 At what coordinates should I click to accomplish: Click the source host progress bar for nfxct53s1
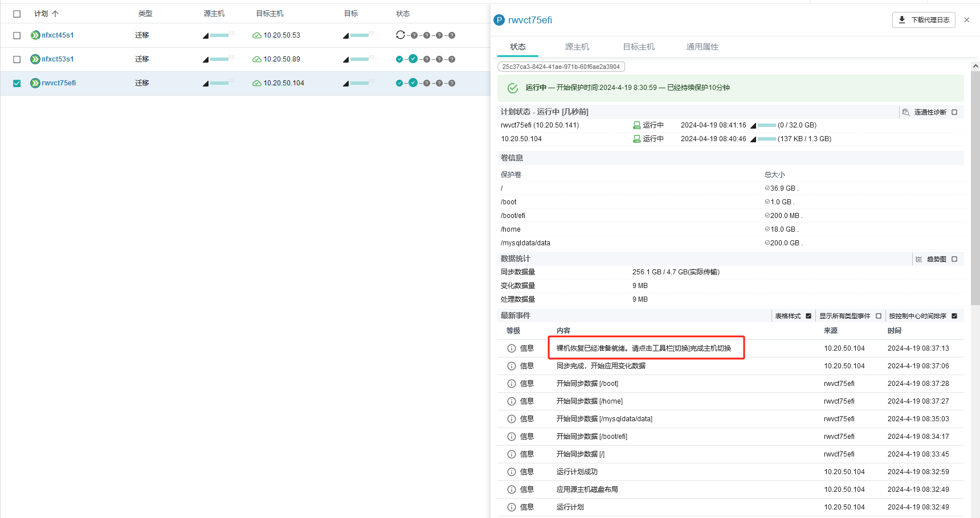[x=219, y=59]
